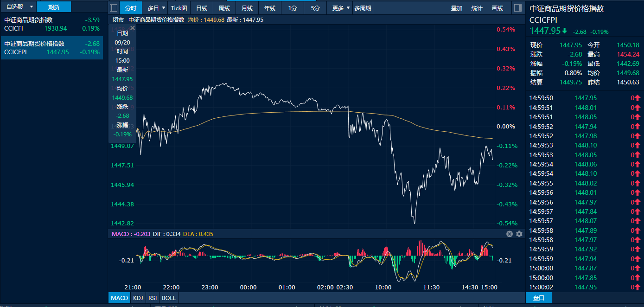644x307 pixels.
Task: Click the 15:00:02 trade row
Action: click(585, 287)
